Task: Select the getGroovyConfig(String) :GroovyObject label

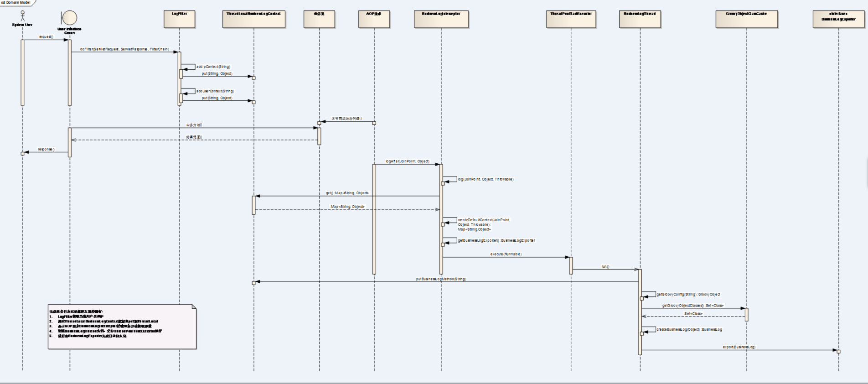Action: [x=688, y=295]
